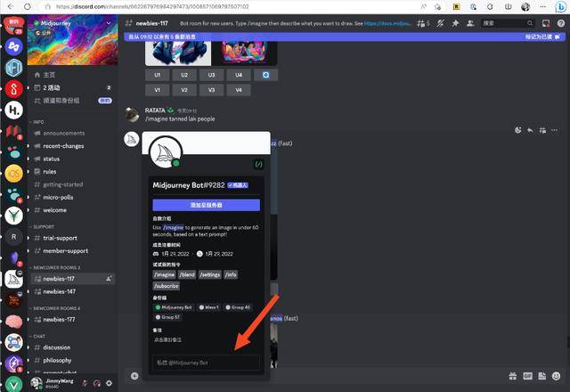Screen dimensions: 570x392
Task: Open the newbies-177 channel
Action: [71, 319]
